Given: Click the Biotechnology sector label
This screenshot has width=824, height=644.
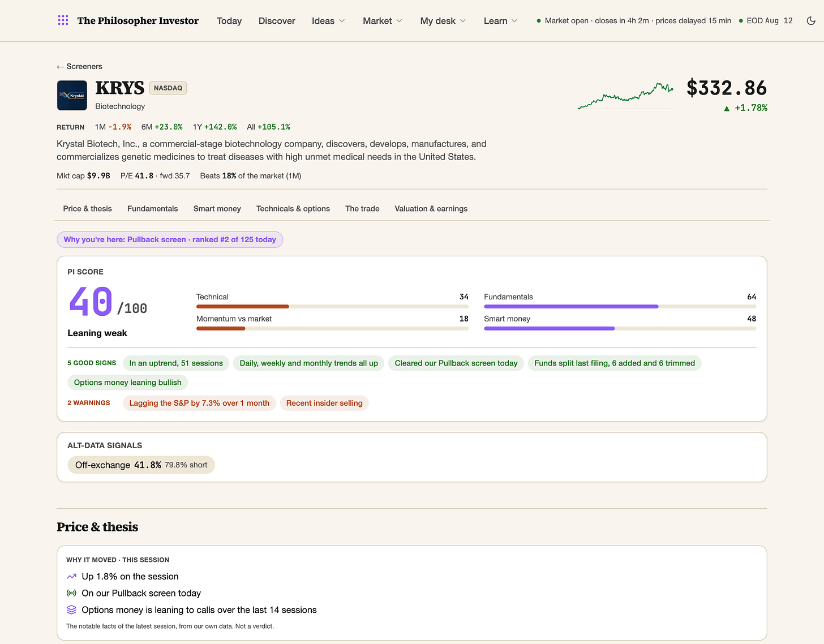Looking at the screenshot, I should click(x=120, y=106).
